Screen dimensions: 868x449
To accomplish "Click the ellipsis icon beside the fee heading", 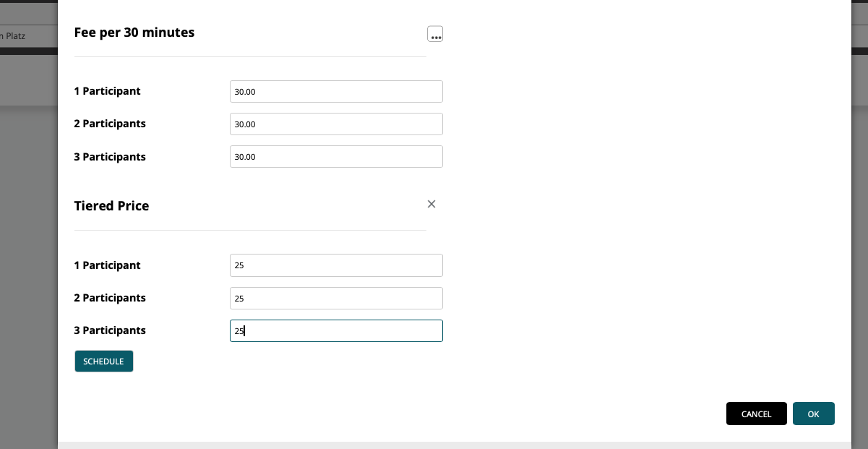I will point(435,33).
